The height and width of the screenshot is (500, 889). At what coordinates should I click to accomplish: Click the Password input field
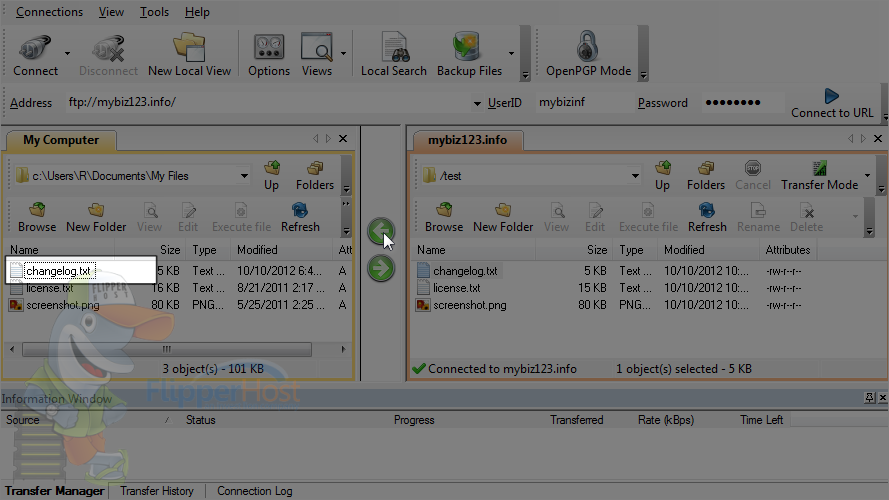[x=743, y=103]
